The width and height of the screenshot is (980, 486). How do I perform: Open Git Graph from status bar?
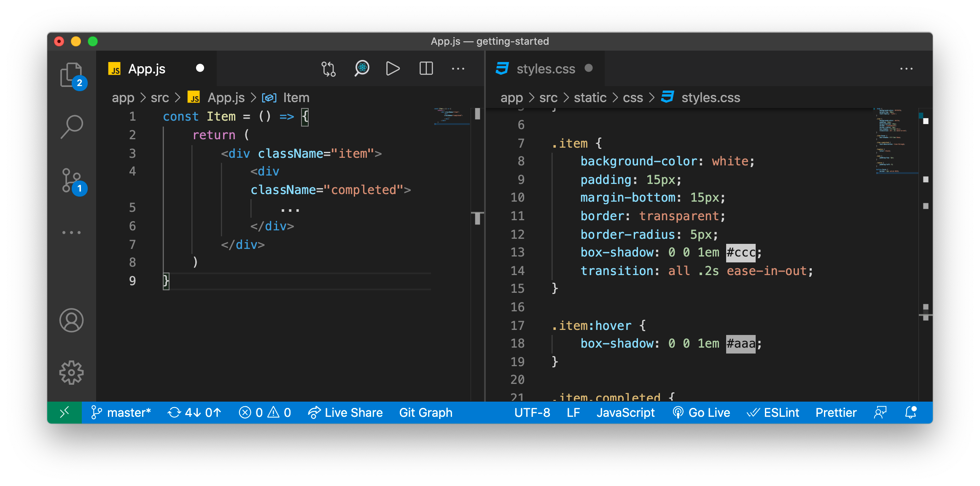pyautogui.click(x=425, y=413)
